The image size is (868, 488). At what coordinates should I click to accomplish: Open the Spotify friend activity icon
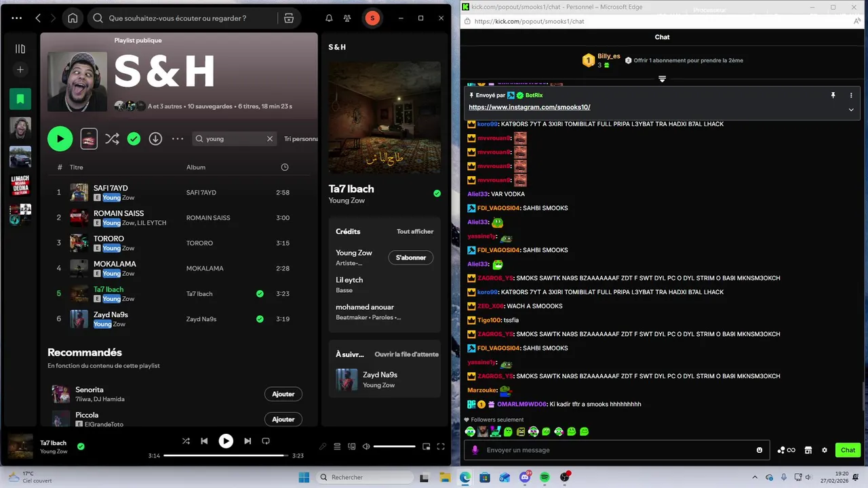(x=348, y=18)
